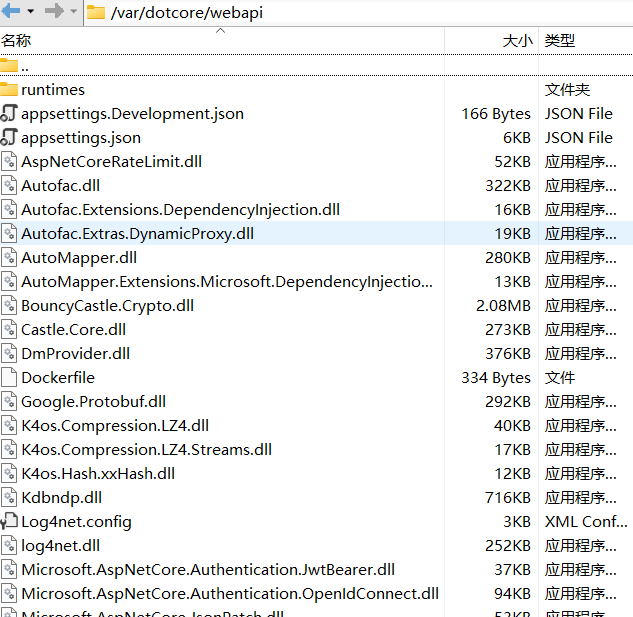Click the K4os.Hash.xxHash.dll file icon
633x617 pixels.
(x=9, y=473)
